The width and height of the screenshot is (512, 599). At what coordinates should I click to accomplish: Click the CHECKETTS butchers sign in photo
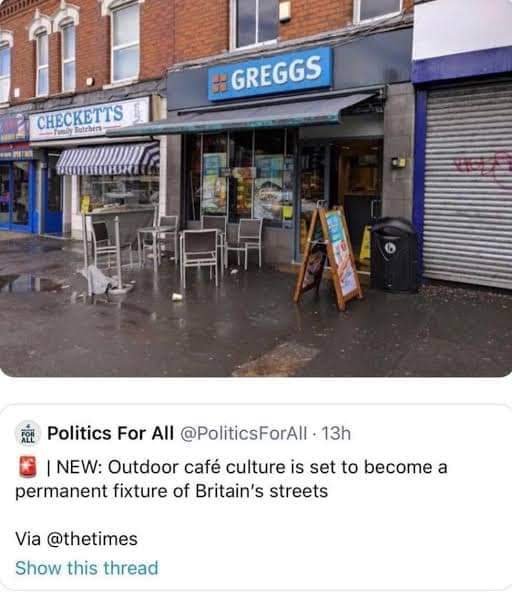pyautogui.click(x=89, y=119)
